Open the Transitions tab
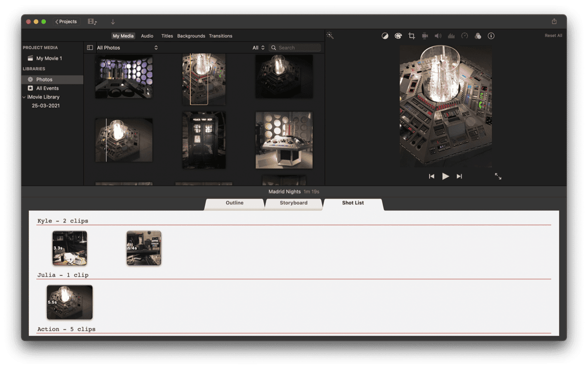 (220, 36)
